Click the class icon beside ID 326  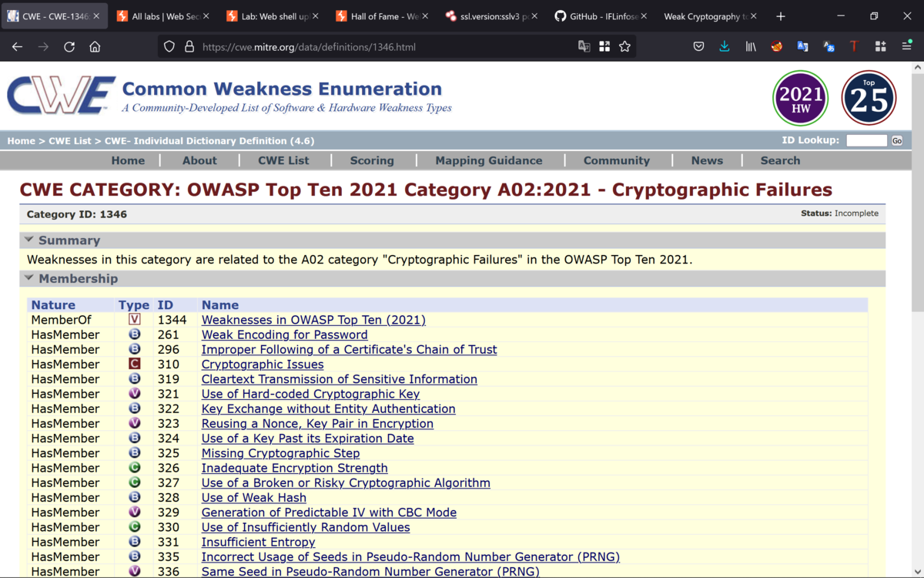[x=135, y=468]
